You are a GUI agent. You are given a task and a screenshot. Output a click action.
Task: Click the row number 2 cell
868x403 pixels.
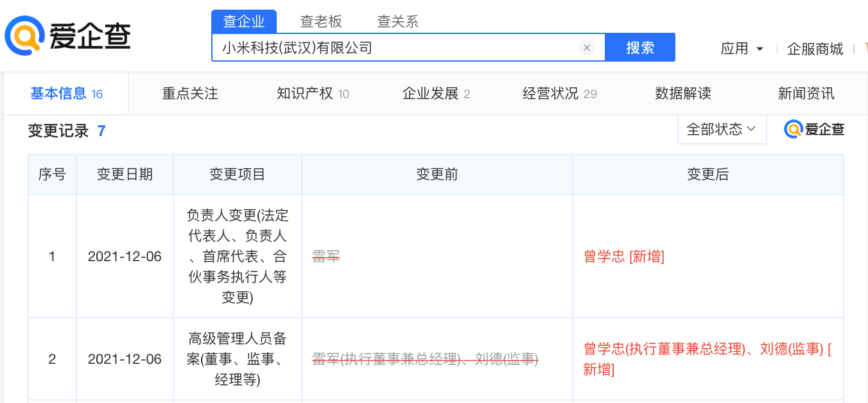click(x=52, y=359)
